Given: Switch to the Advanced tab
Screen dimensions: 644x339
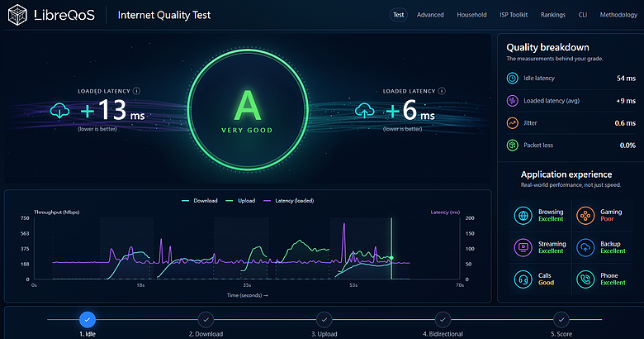Looking at the screenshot, I should tap(430, 15).
